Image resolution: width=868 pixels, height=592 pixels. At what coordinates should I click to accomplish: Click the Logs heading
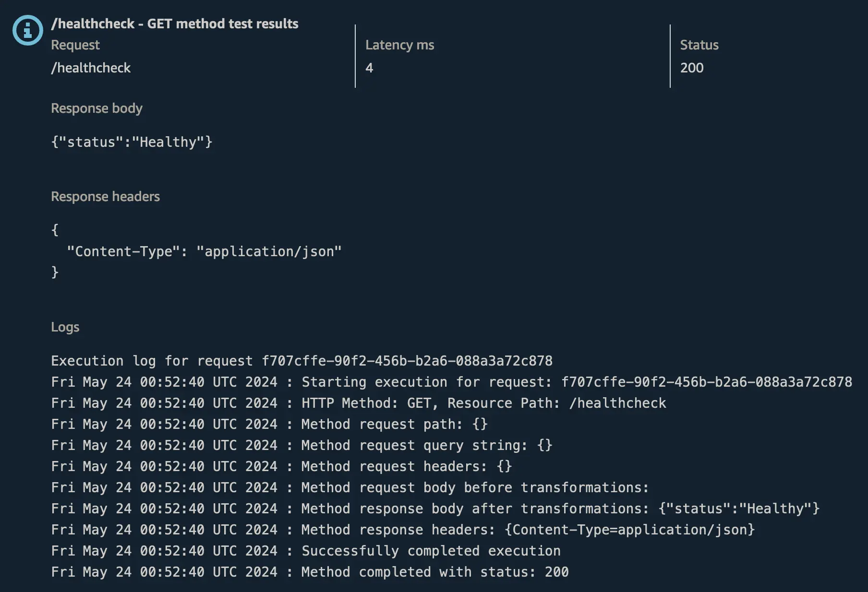click(65, 327)
